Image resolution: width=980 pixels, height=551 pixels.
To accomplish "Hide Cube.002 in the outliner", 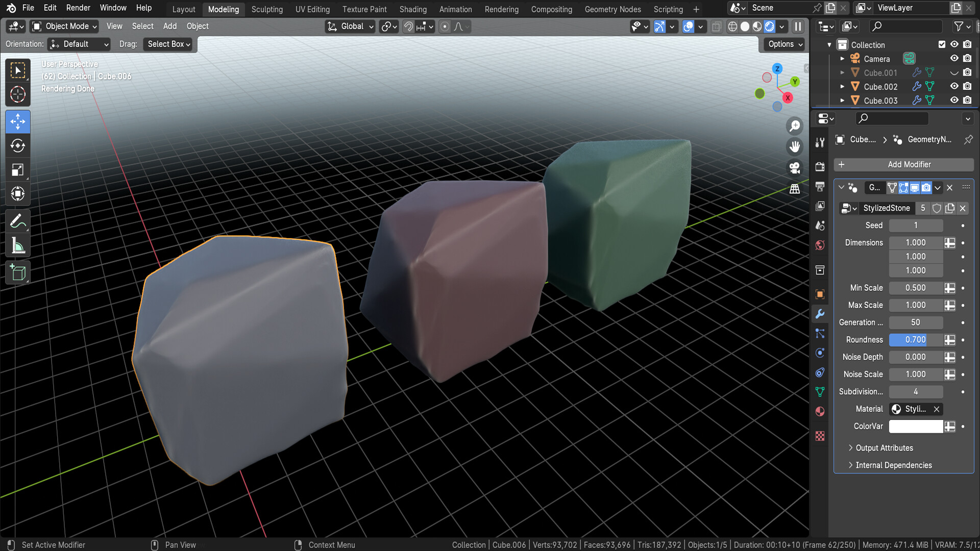I will (x=954, y=86).
